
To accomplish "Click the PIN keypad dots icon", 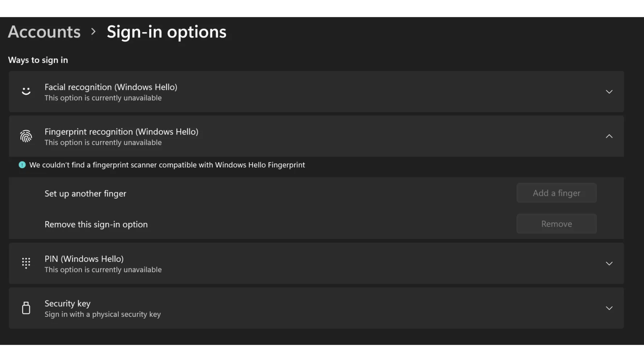I will [x=26, y=263].
